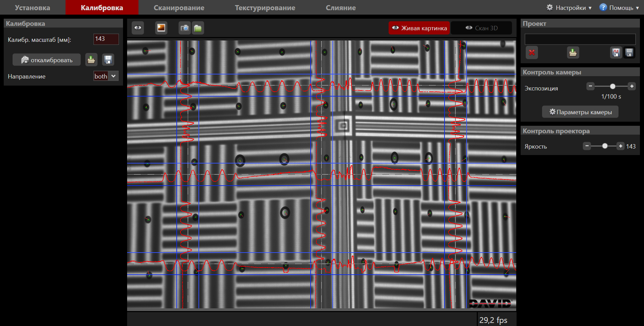Switch to Скан 3D view
Viewport: 644px width, 326px height.
(x=481, y=28)
